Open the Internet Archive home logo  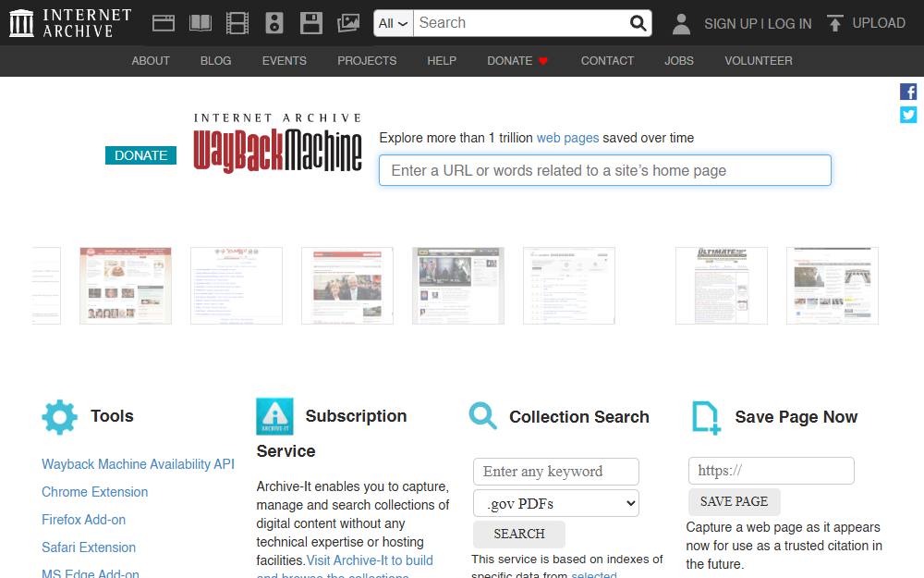pyautogui.click(x=70, y=23)
